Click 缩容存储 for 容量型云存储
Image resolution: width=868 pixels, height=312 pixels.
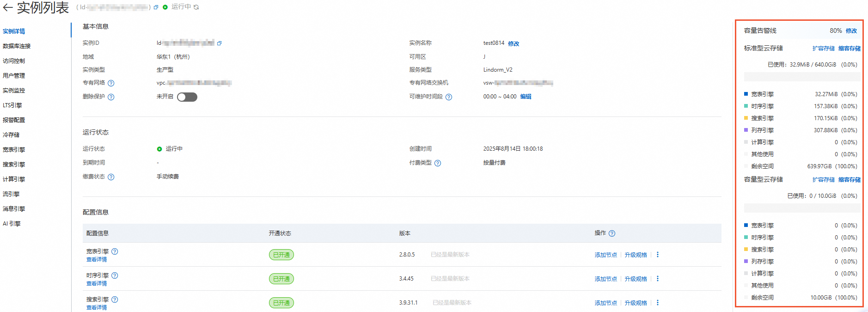850,180
